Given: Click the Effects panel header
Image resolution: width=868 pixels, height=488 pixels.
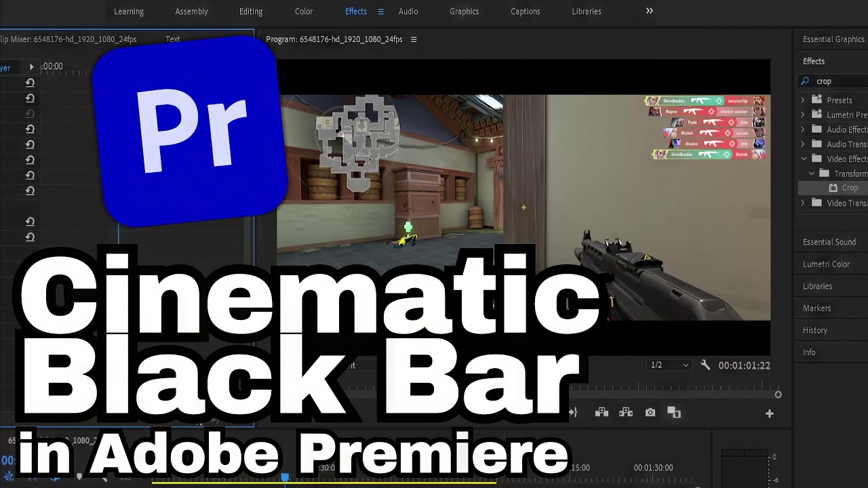Looking at the screenshot, I should [x=814, y=61].
